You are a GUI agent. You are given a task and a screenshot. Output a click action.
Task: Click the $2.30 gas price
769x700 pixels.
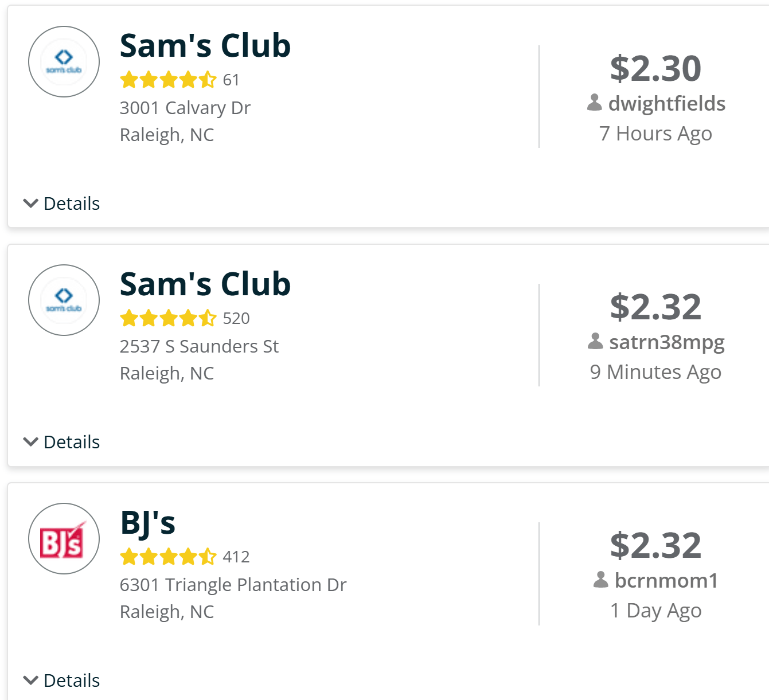[x=655, y=68]
